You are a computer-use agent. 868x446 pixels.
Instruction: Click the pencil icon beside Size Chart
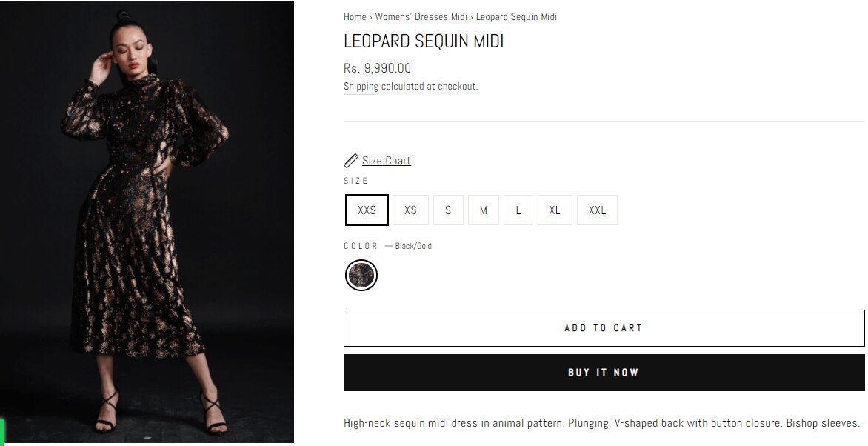[351, 160]
